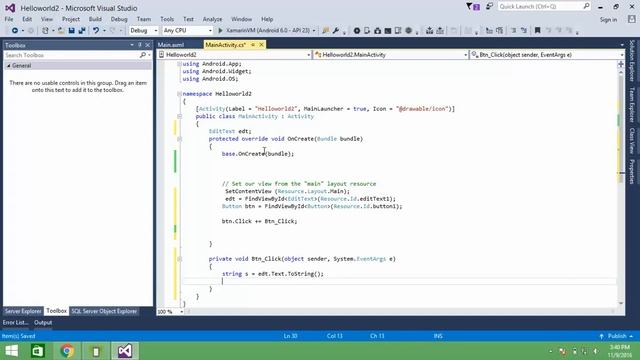
Task: Click the wrench tools icon in toolbar
Action: coord(336,31)
